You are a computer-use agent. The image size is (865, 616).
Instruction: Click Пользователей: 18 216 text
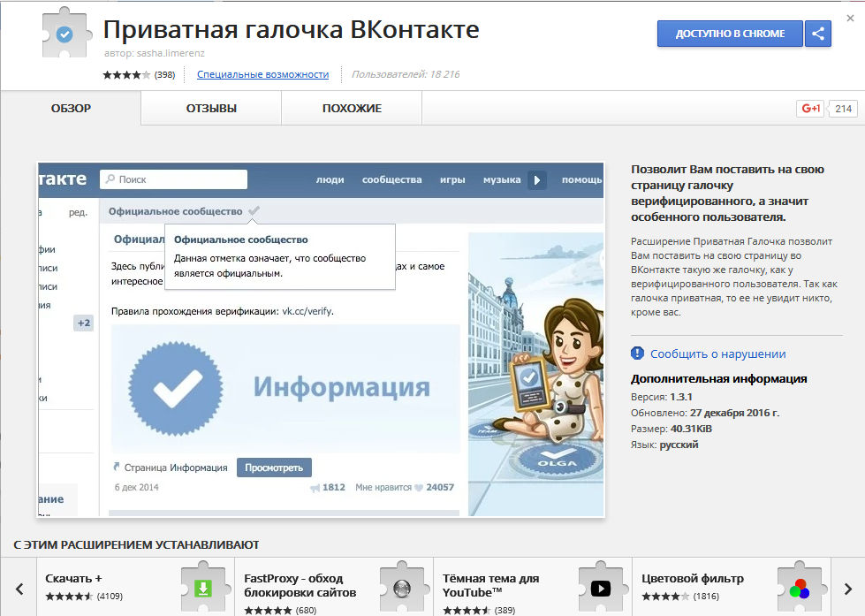click(406, 74)
